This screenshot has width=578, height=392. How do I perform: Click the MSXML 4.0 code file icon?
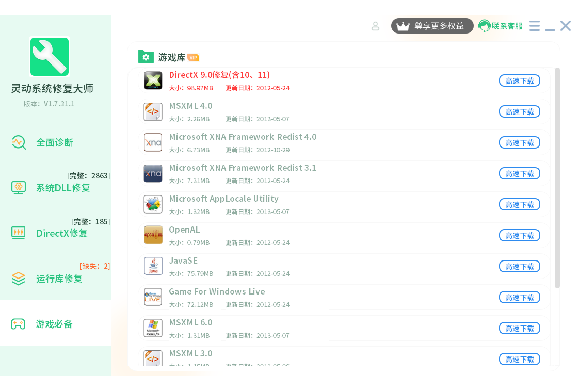(x=153, y=111)
